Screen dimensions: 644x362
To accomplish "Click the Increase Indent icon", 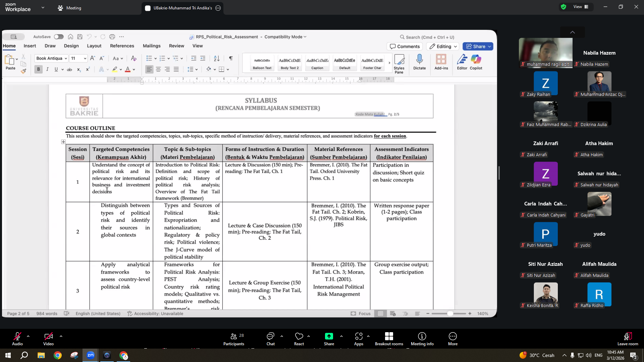I will pyautogui.click(x=203, y=58).
